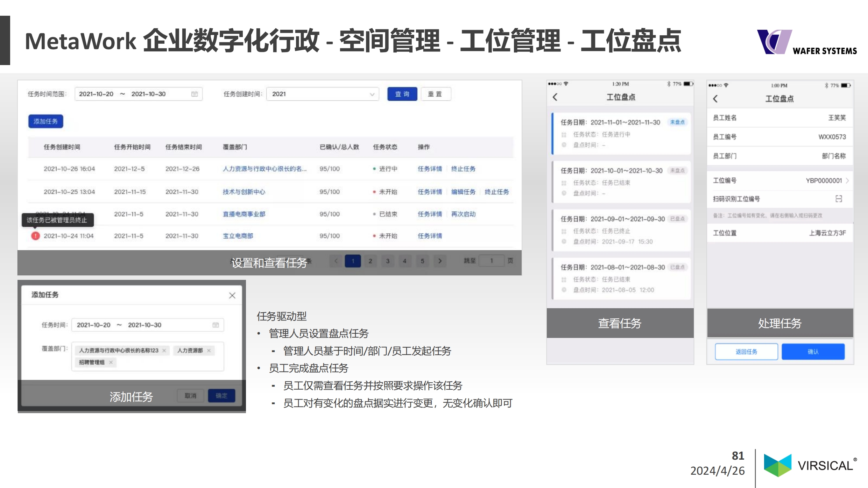868x488 pixels.
Task: Open calendar icon in 任务时间范围 field
Action: (x=195, y=94)
